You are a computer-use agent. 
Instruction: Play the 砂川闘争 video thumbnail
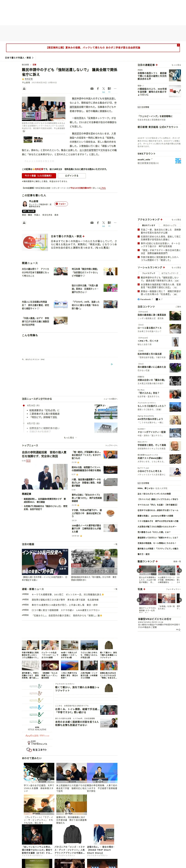94,562
